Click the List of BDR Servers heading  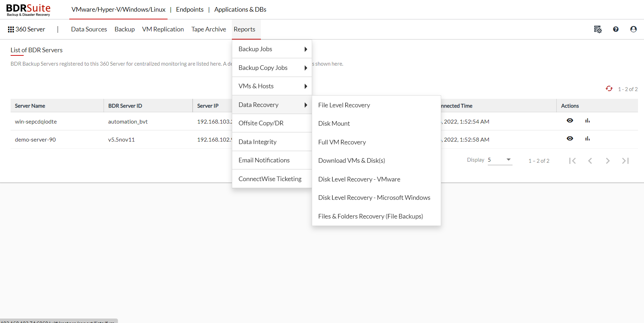click(x=36, y=50)
